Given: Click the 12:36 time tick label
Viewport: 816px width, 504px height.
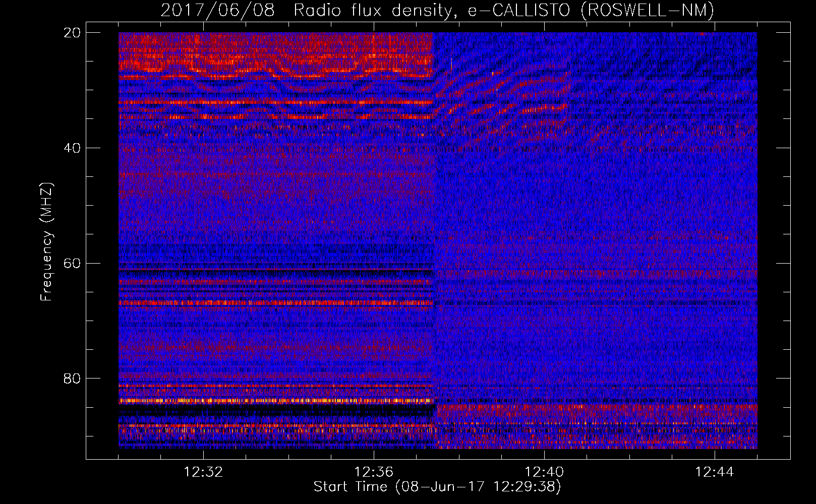Looking at the screenshot, I should (x=374, y=472).
